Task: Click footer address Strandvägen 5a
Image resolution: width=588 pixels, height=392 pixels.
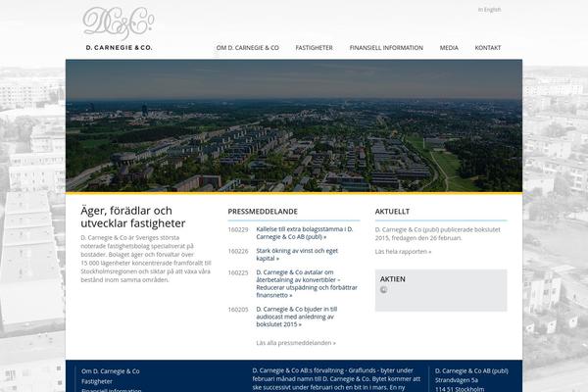Action: [457, 380]
